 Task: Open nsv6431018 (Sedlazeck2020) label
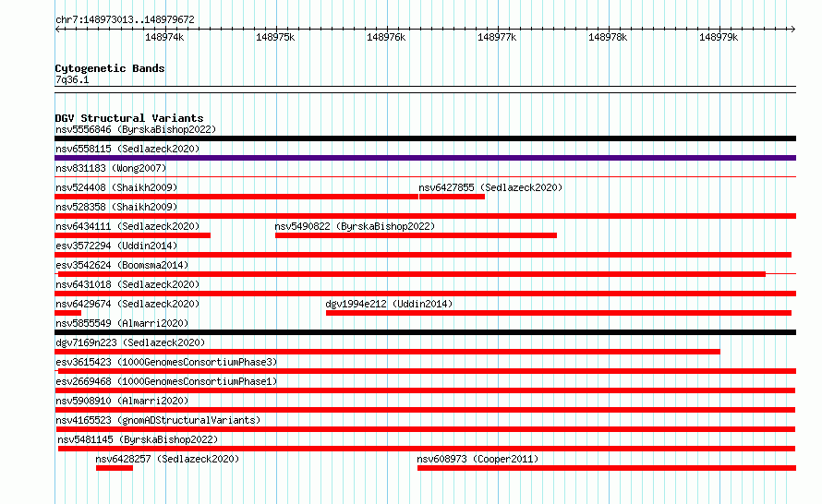coord(127,284)
